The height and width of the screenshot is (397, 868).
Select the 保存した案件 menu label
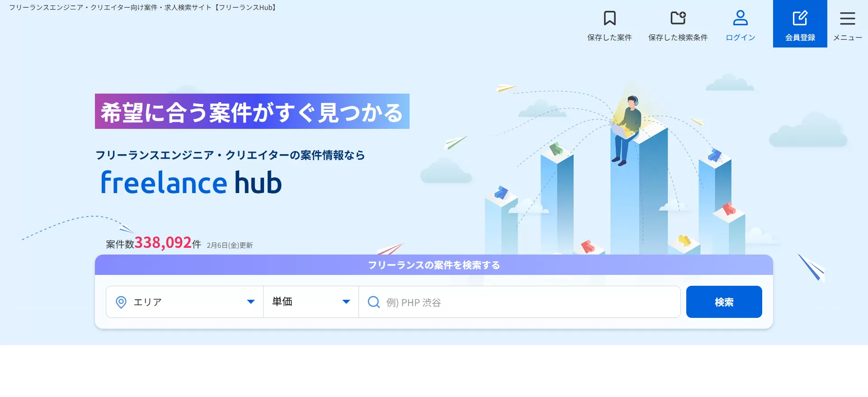(609, 38)
